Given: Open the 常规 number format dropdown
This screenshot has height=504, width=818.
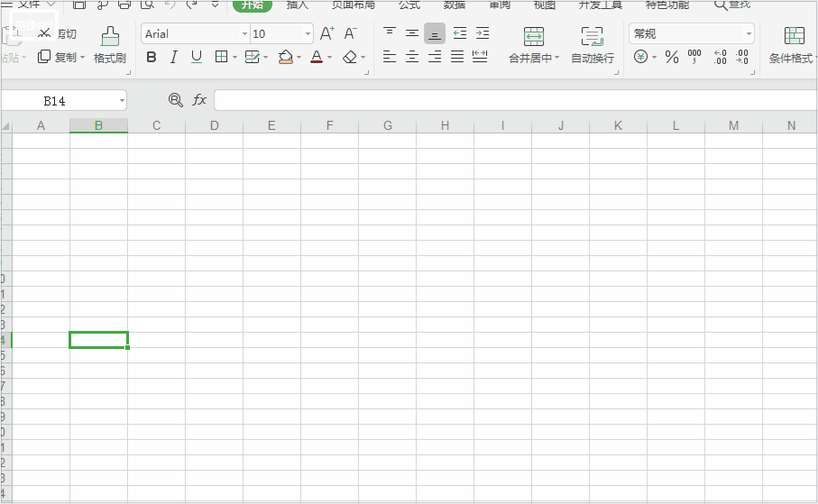Looking at the screenshot, I should coord(749,34).
